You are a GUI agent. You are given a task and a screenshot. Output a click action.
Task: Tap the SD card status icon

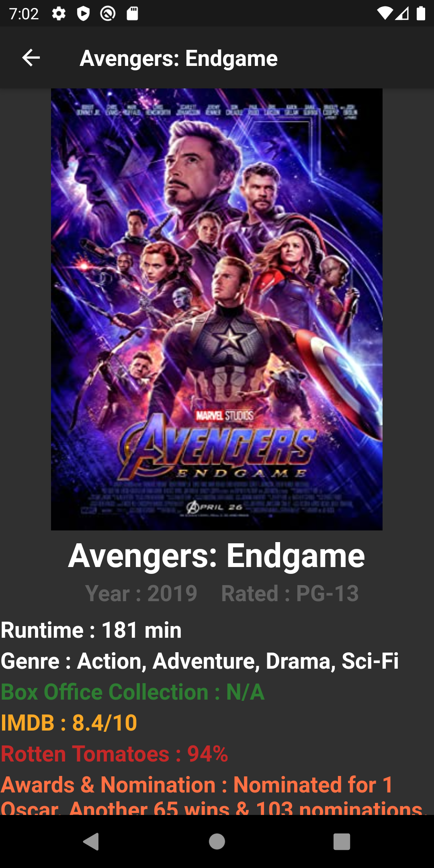pos(132,14)
